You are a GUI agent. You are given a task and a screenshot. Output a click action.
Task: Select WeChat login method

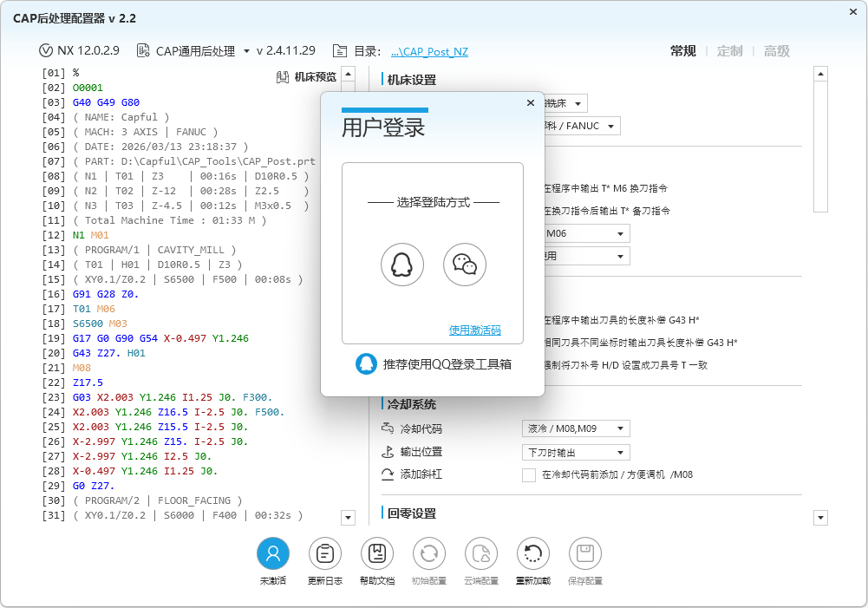[465, 265]
